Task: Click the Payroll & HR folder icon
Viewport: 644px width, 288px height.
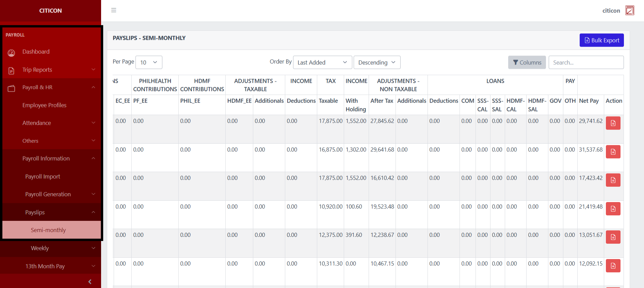Action: coord(12,89)
